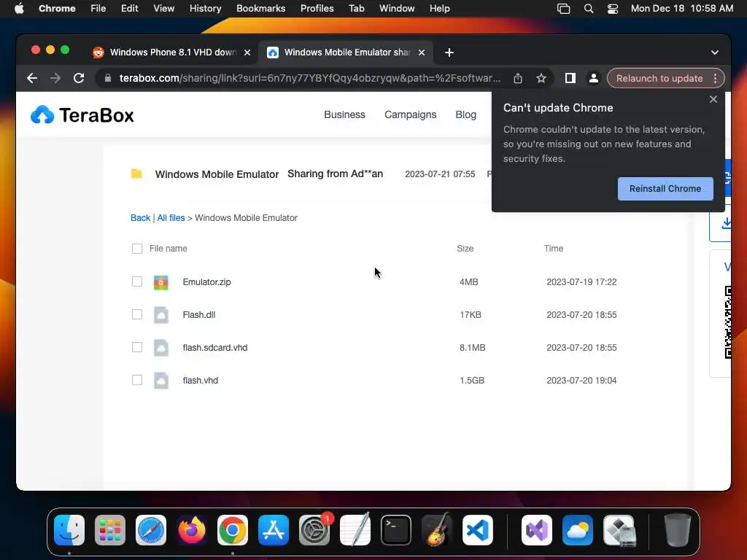Click the share page icon in address bar
Viewport: 747px width, 560px height.
[x=518, y=78]
